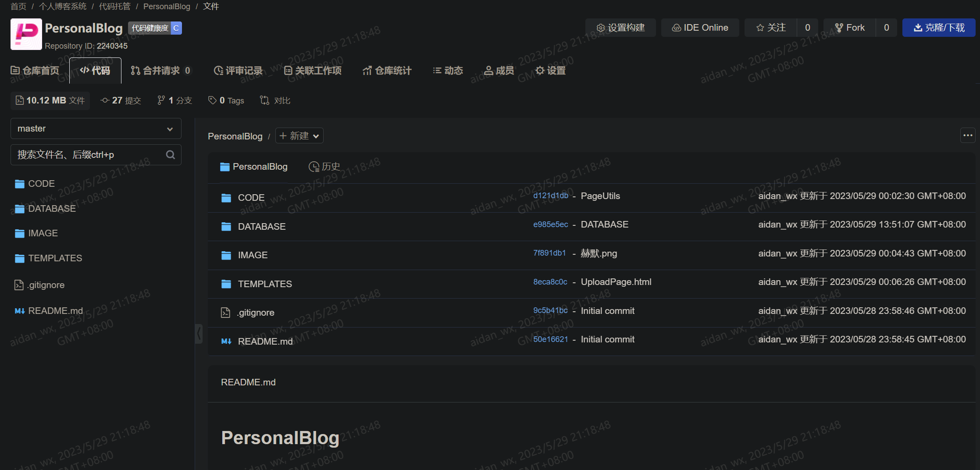Image resolution: width=980 pixels, height=470 pixels.
Task: Go to 代码托管 in breadcrumb
Action: pyautogui.click(x=115, y=7)
